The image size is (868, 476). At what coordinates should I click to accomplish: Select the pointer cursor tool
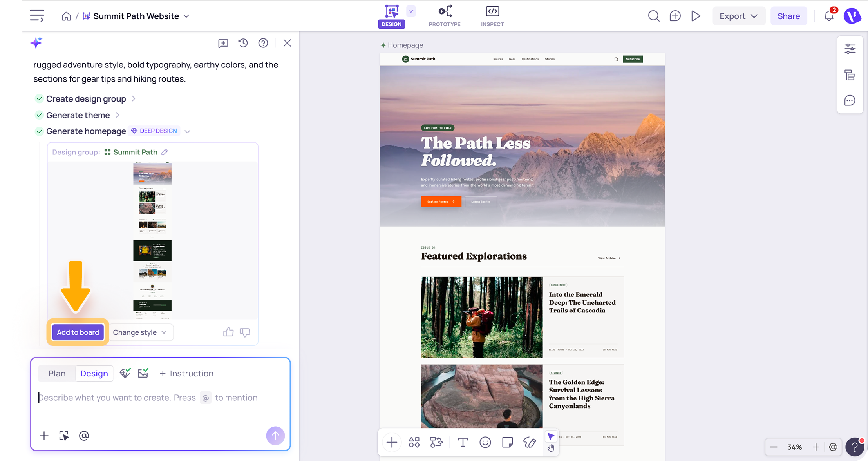pos(551,436)
